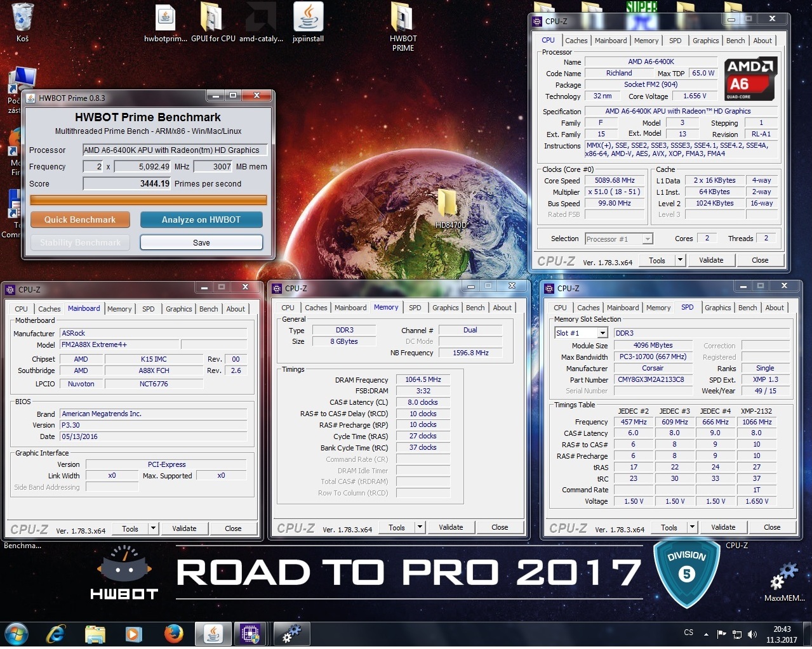Click the Core Voltage 1.656 V value
812x649 pixels.
695,96
